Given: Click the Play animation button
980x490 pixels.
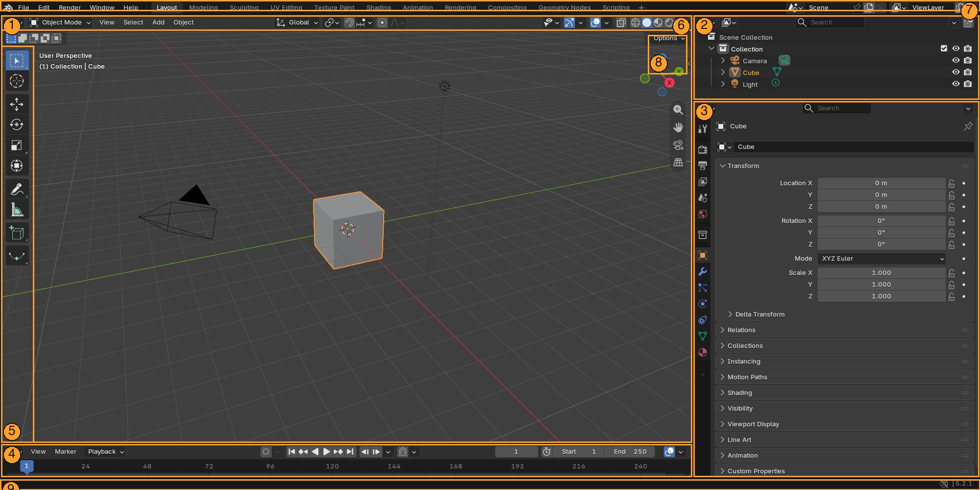Looking at the screenshot, I should click(326, 452).
